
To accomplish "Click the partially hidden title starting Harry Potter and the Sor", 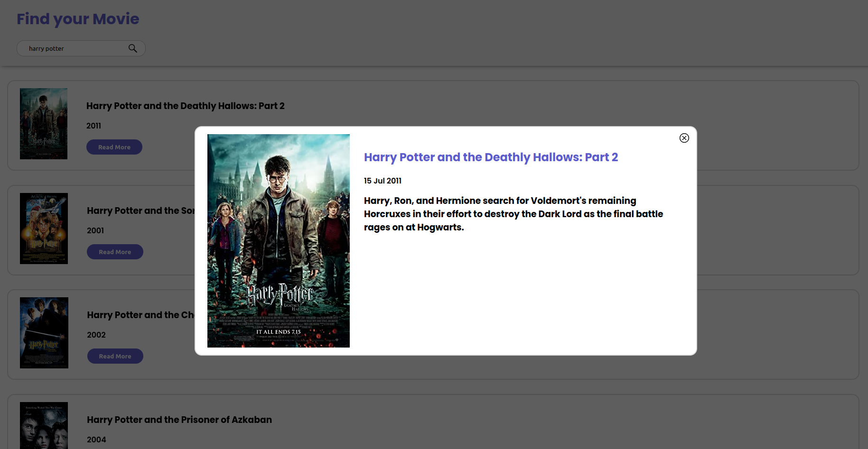I will (140, 211).
